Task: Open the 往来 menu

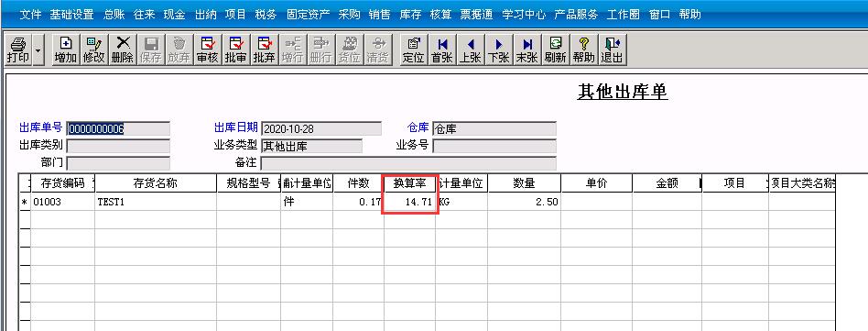Action: point(145,15)
